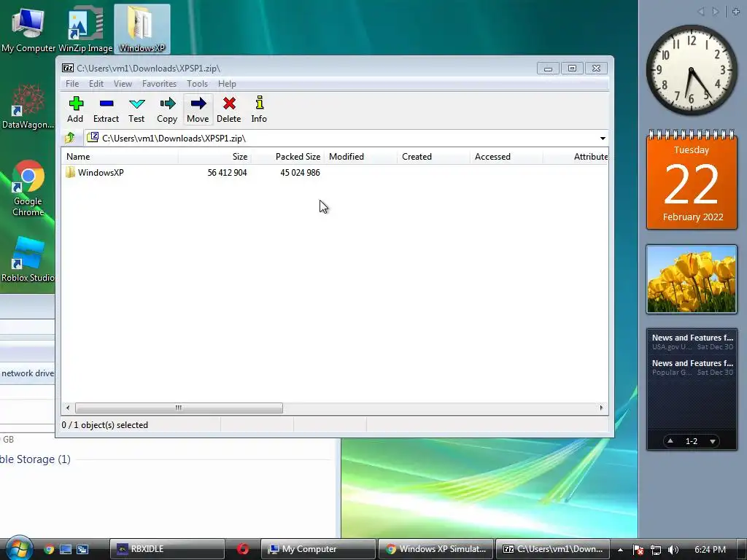Go up one folder level icon
The image size is (747, 560).
(70, 138)
